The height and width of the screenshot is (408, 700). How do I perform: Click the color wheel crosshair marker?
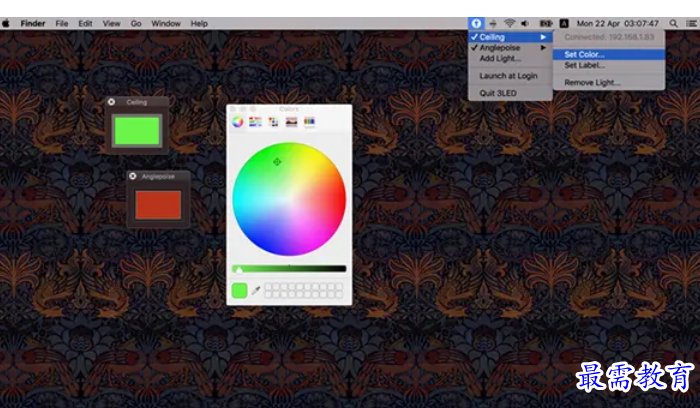[x=277, y=162]
